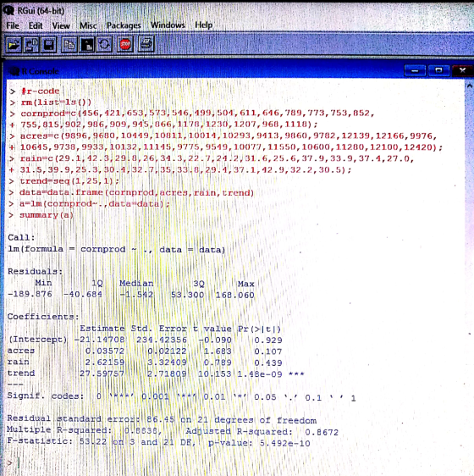Open script with the folder toolbar icon
This screenshot has height=476, width=474.
(14, 45)
